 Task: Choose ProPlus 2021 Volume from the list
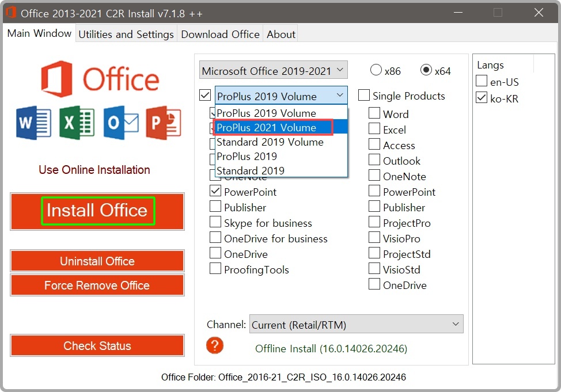[281, 127]
